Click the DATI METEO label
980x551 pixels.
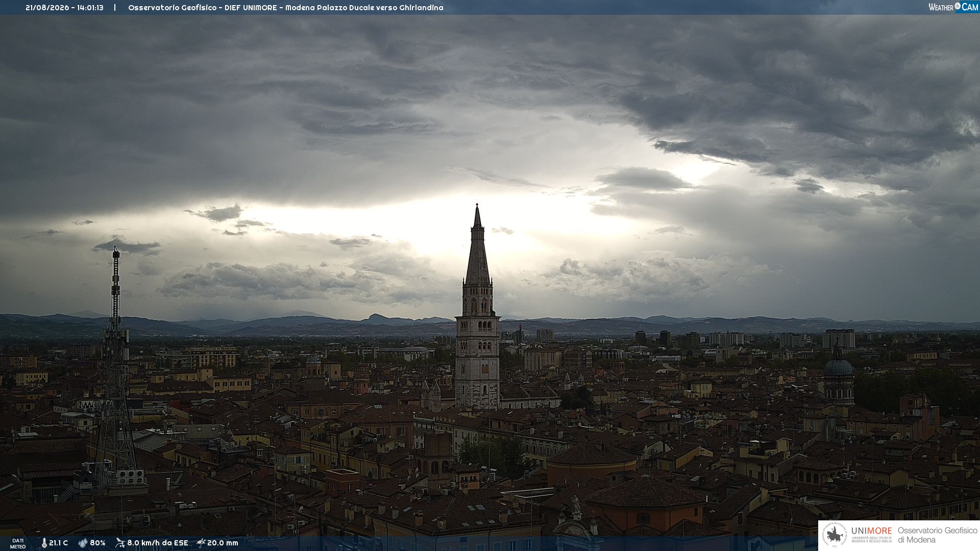click(18, 543)
